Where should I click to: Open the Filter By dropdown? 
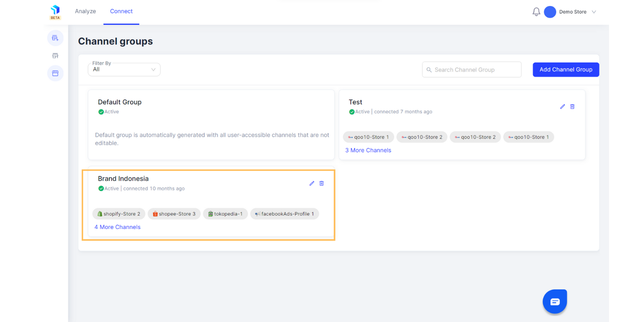pyautogui.click(x=124, y=69)
